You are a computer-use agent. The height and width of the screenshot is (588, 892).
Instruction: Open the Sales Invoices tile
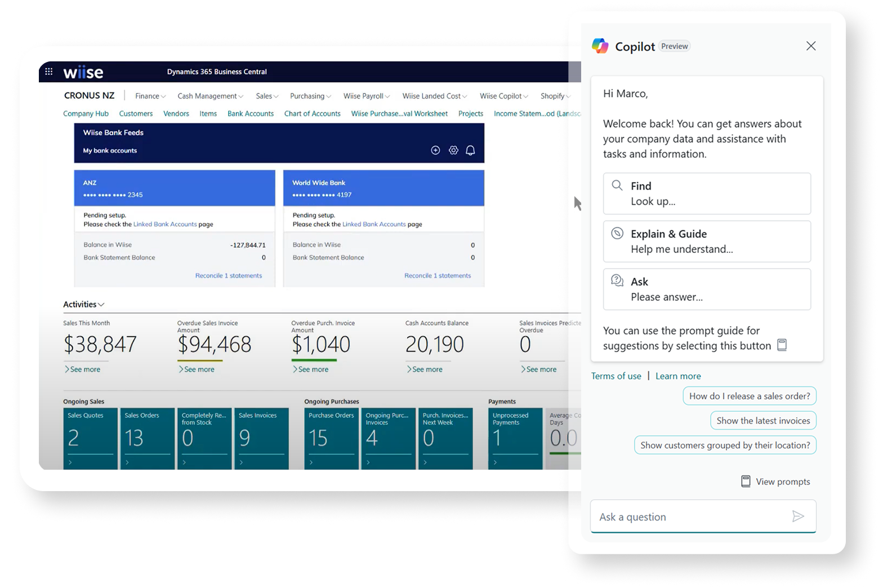[261, 439]
